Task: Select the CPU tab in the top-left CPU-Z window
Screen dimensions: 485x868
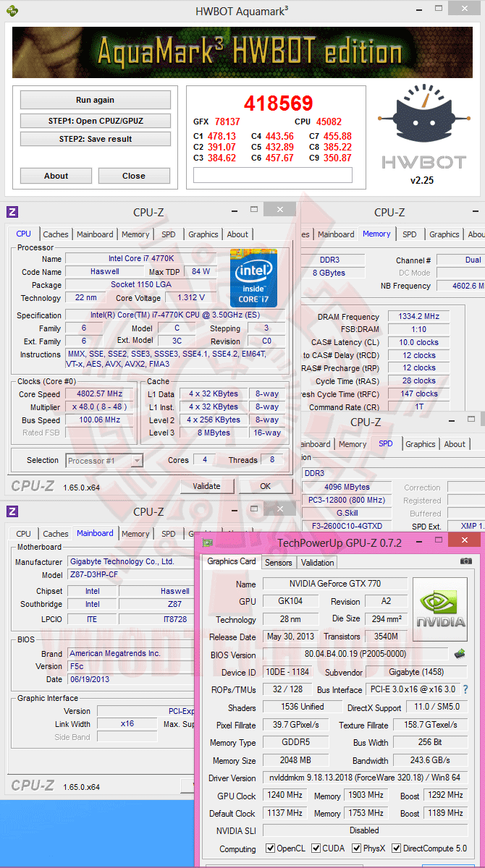Action: coord(24,234)
